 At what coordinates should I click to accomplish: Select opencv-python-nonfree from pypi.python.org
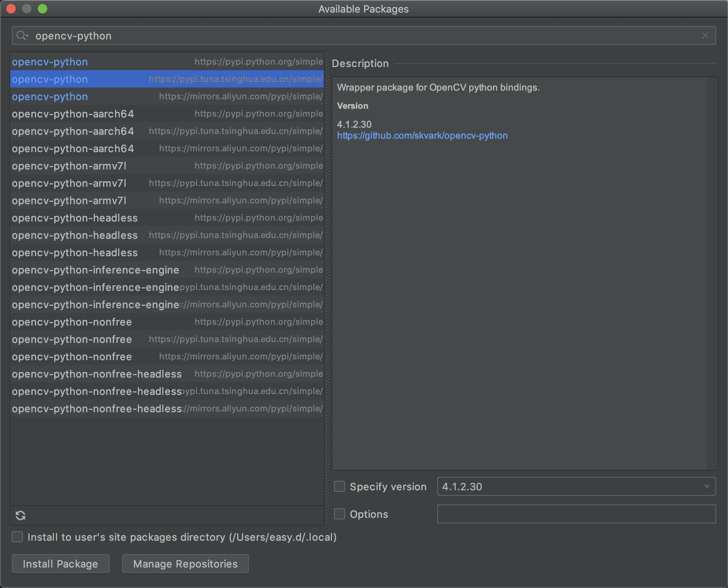tap(167, 322)
